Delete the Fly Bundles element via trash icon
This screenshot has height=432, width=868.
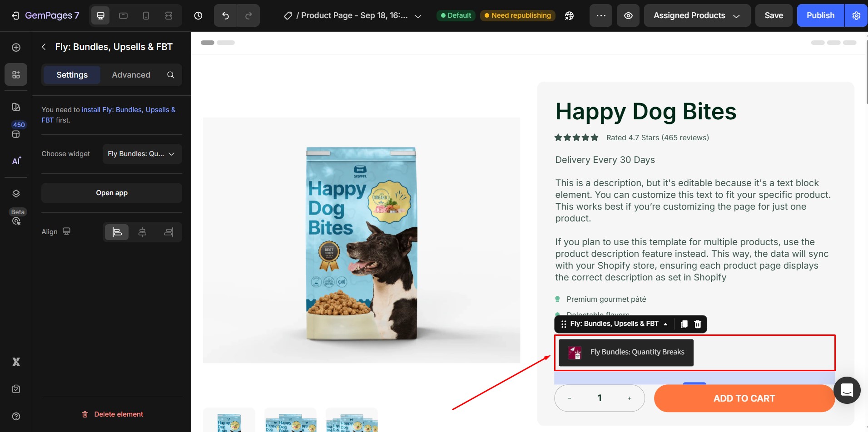tap(698, 324)
